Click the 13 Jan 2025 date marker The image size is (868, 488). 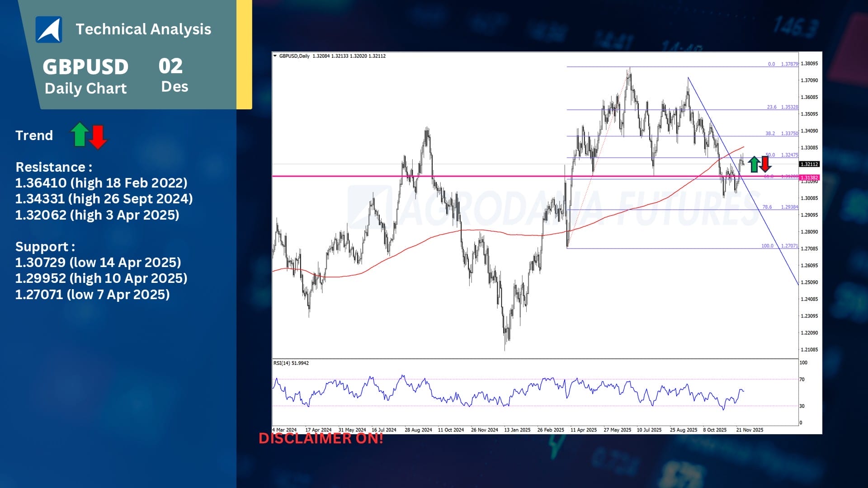[517, 430]
